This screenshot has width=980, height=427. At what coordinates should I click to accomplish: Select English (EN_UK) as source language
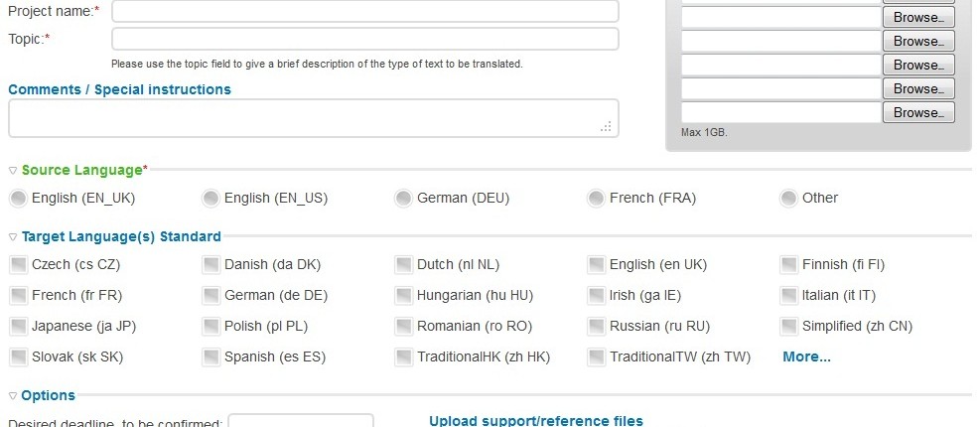(19, 199)
